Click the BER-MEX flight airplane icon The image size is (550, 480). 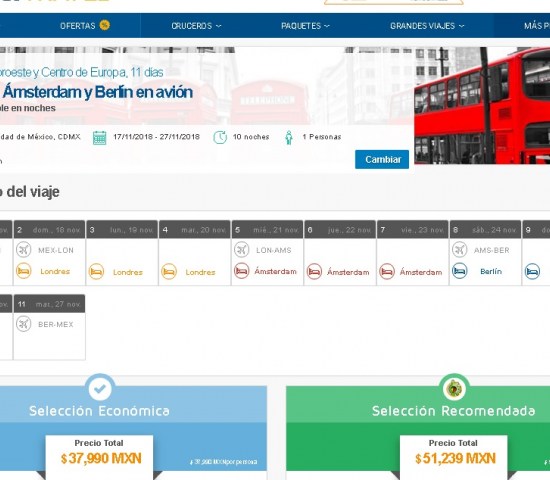[24, 324]
